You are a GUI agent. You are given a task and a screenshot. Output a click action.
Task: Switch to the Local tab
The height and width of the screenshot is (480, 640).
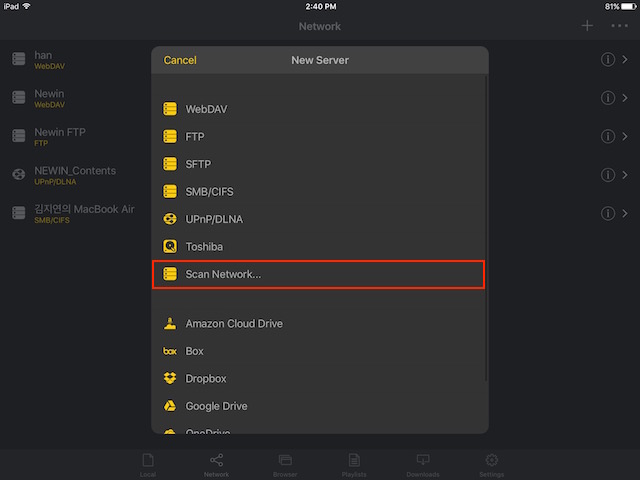[x=148, y=465]
